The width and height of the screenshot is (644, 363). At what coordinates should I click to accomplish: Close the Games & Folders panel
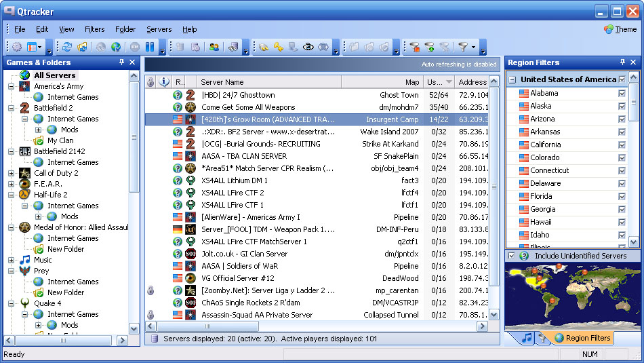[132, 62]
